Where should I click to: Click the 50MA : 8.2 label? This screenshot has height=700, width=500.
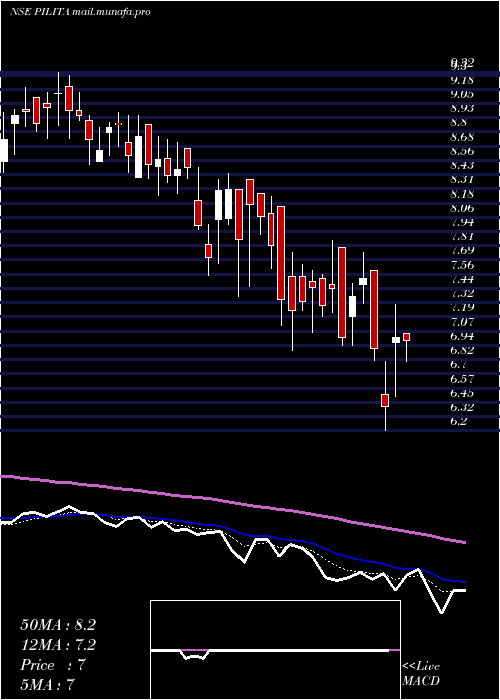(x=58, y=625)
